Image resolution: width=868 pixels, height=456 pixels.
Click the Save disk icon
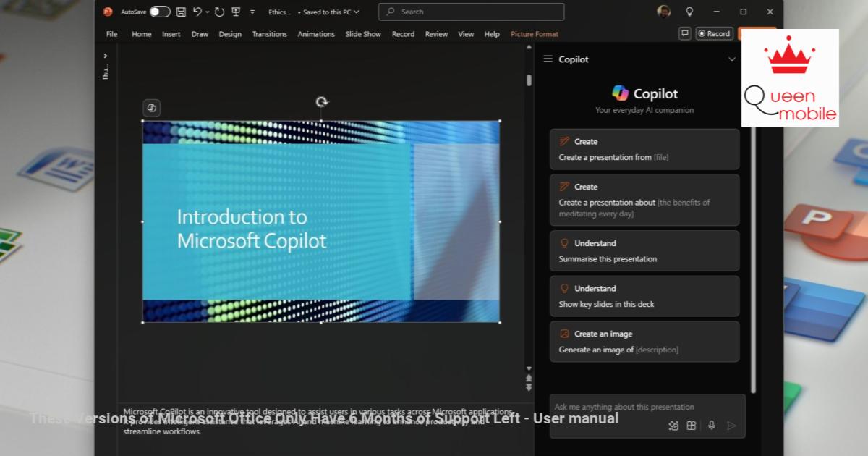(181, 12)
